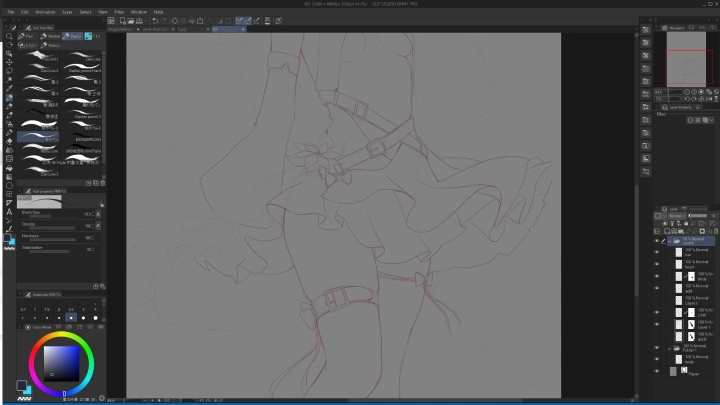Screen dimensions: 720x405
Task: Hide the head layer
Action: (x=656, y=264)
